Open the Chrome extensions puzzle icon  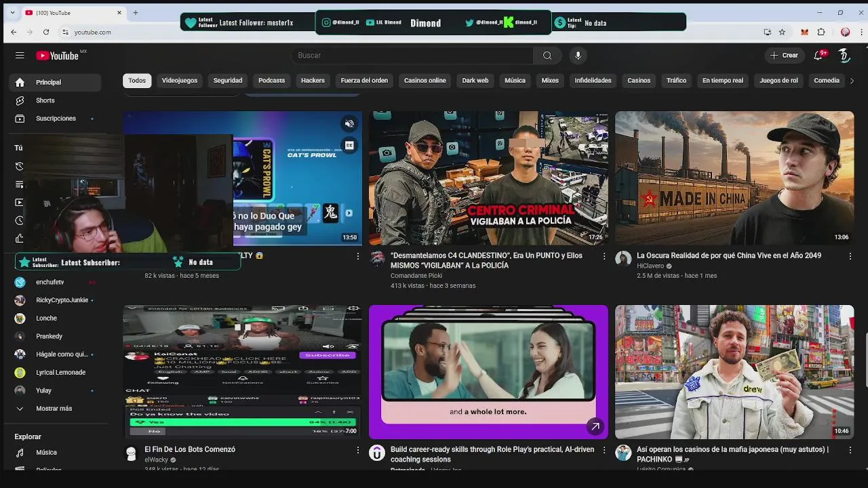click(821, 32)
